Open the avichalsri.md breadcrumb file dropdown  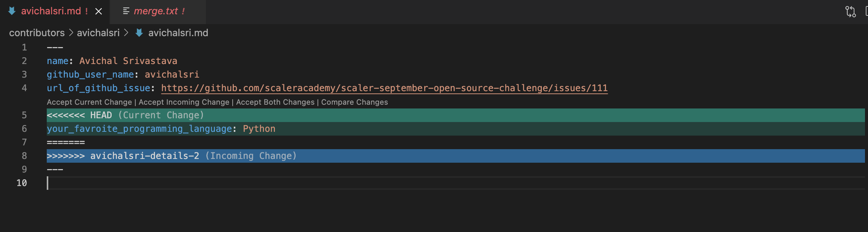[x=178, y=33]
